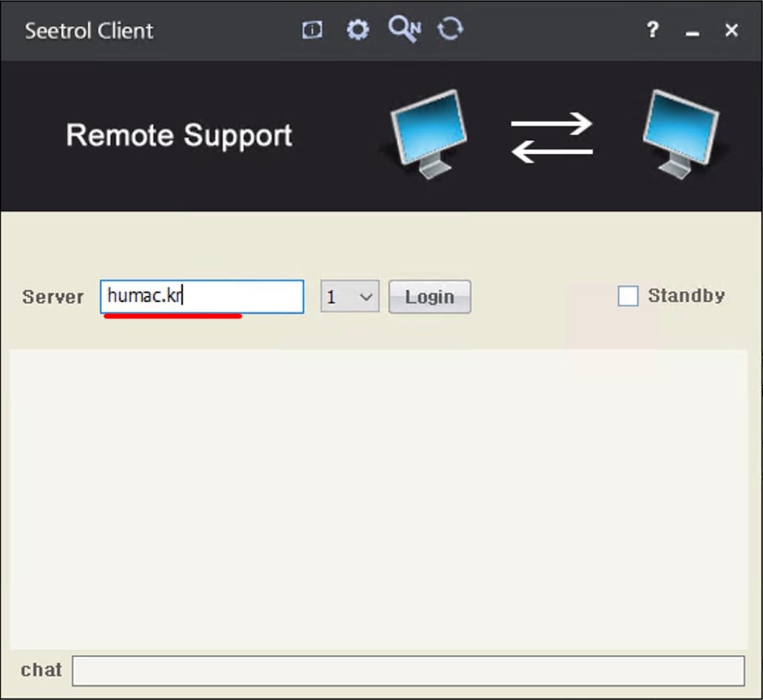The width and height of the screenshot is (763, 700).
Task: Open the Seetrol information panel icon
Action: coord(312,30)
